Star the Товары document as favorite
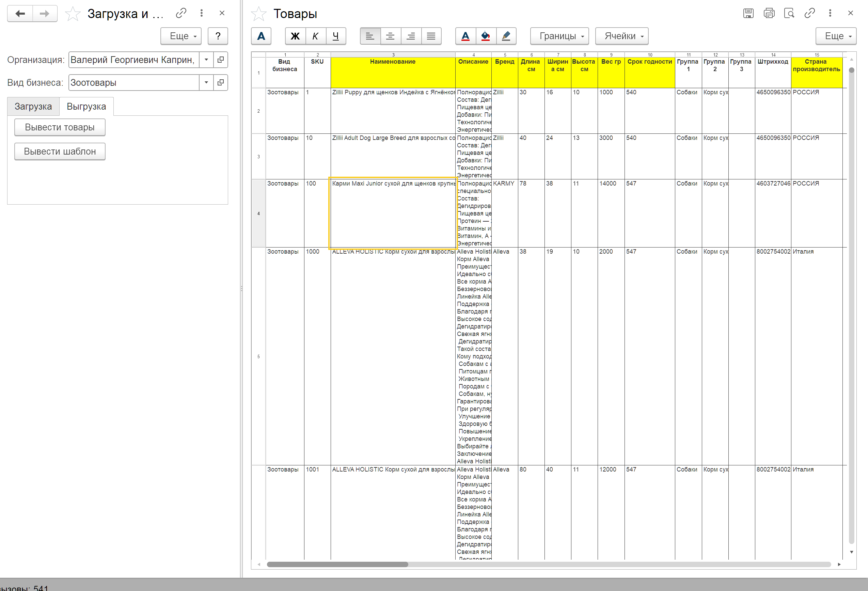868x591 pixels. [258, 14]
